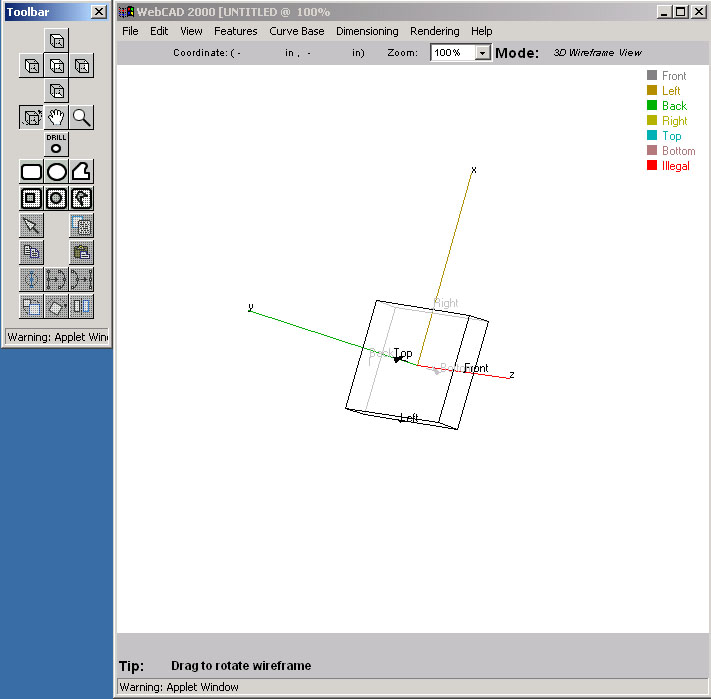Open the Rendering menu

pos(434,31)
